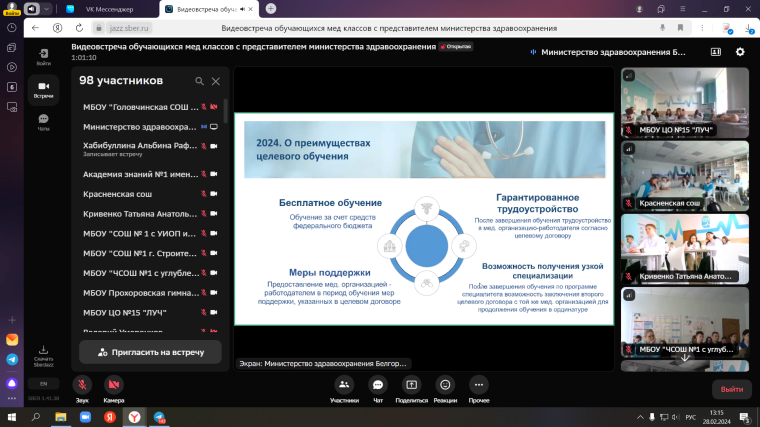This screenshot has width=760, height=427.
Task: Click down arrow to show more videos
Action: coord(684,358)
